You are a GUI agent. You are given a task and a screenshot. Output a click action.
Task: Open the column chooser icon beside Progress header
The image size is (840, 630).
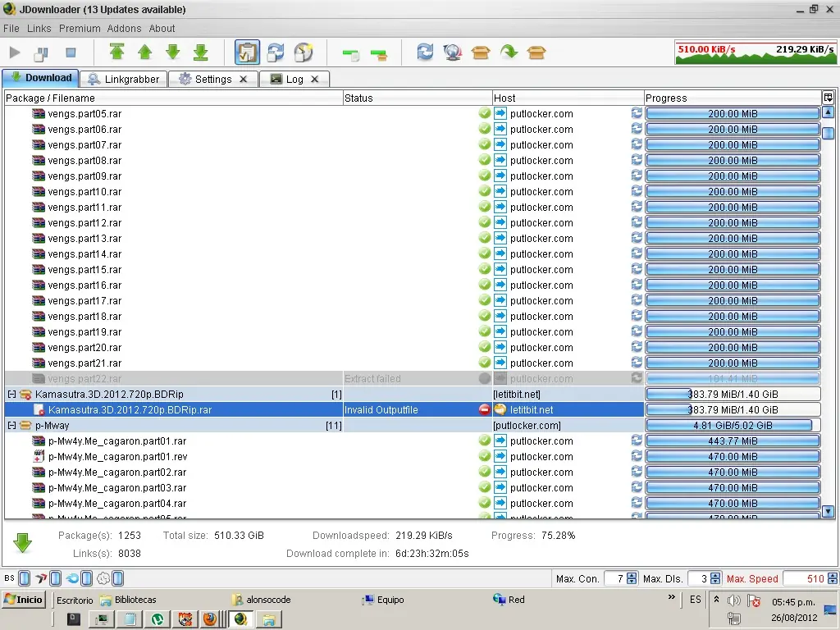pos(828,98)
